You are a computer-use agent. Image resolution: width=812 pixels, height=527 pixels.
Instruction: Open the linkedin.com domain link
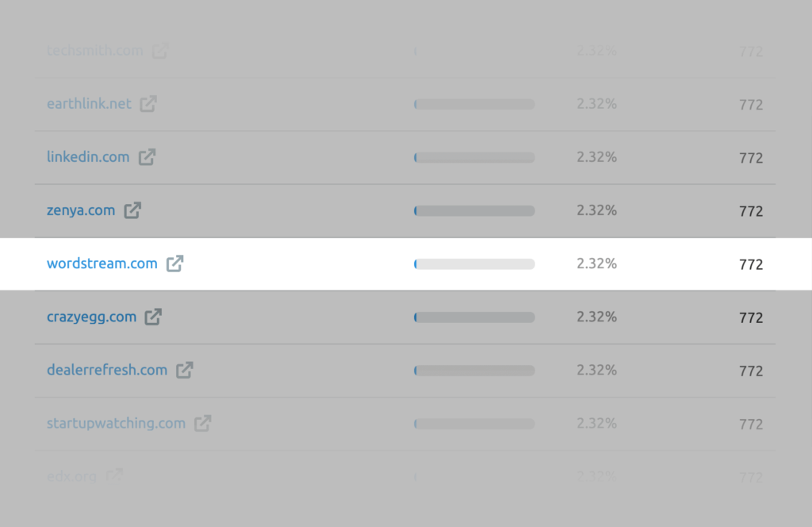point(88,157)
